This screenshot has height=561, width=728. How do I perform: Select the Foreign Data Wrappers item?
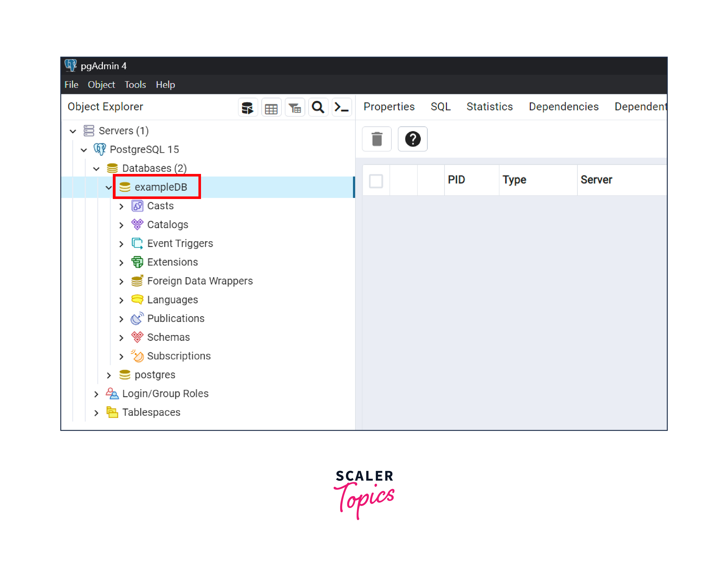[200, 281]
